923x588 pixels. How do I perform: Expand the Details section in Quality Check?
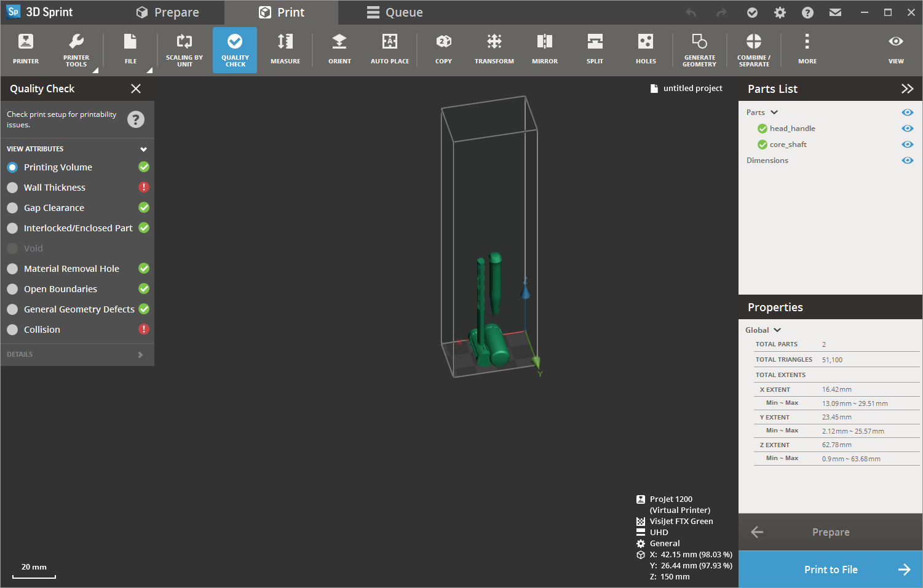pyautogui.click(x=77, y=354)
